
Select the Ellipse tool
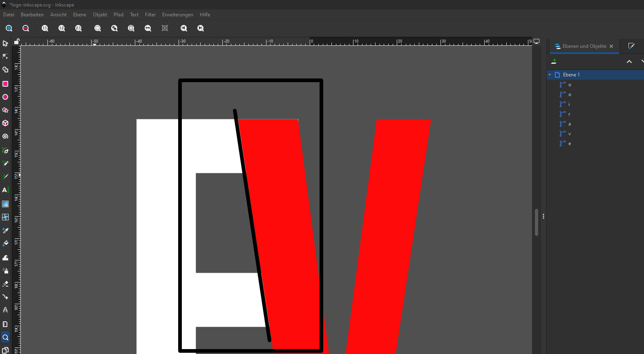coord(5,97)
